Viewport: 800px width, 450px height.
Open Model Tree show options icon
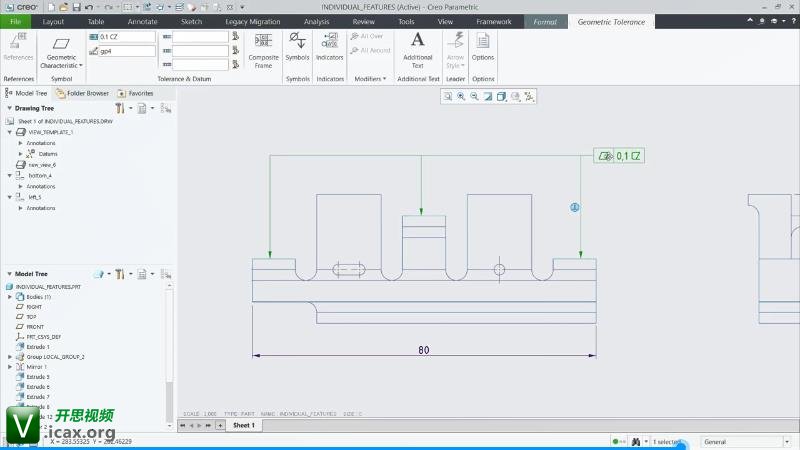point(142,274)
